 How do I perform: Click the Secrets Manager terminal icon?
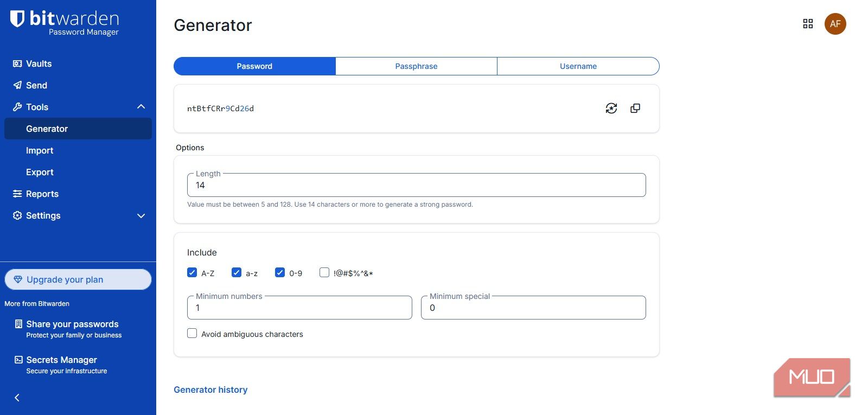18,360
